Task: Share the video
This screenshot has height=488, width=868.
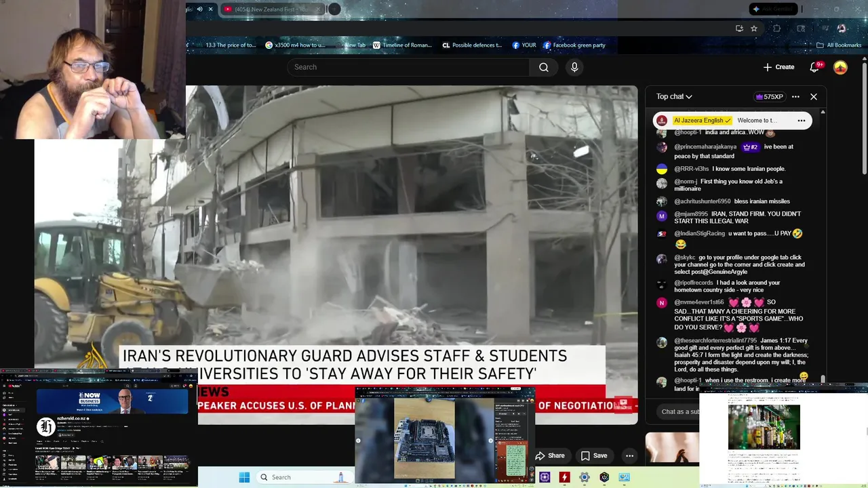Action: [x=550, y=455]
